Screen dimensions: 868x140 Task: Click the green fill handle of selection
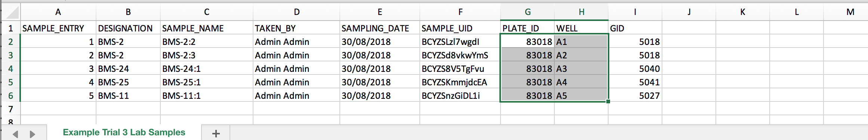[x=608, y=101]
